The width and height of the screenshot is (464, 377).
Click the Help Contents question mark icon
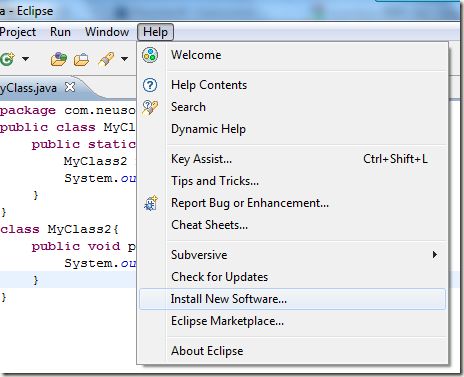(x=150, y=85)
